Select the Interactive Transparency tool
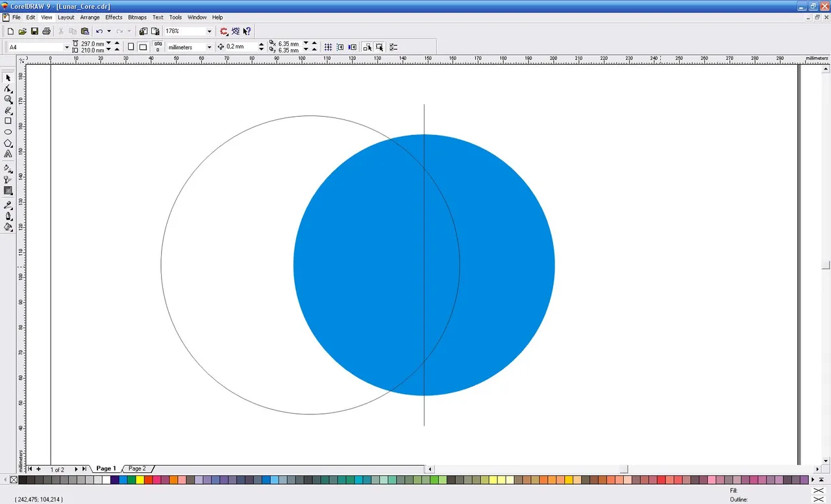831x504 pixels. (x=8, y=180)
